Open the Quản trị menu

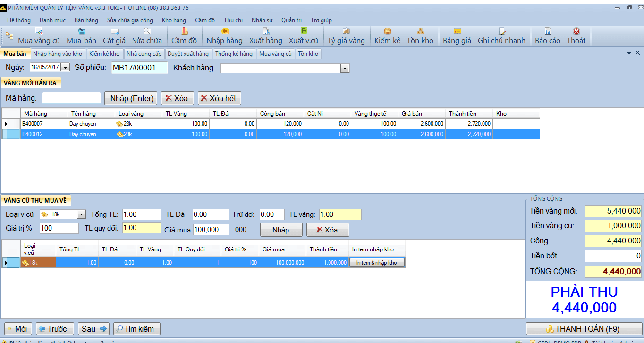click(x=291, y=20)
